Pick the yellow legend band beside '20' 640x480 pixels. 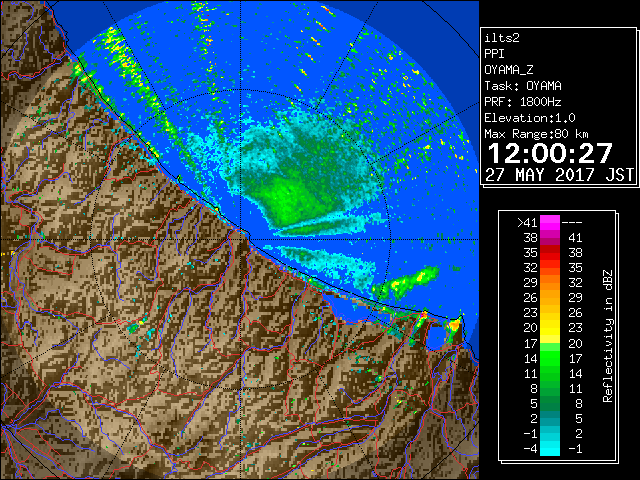pos(550,328)
